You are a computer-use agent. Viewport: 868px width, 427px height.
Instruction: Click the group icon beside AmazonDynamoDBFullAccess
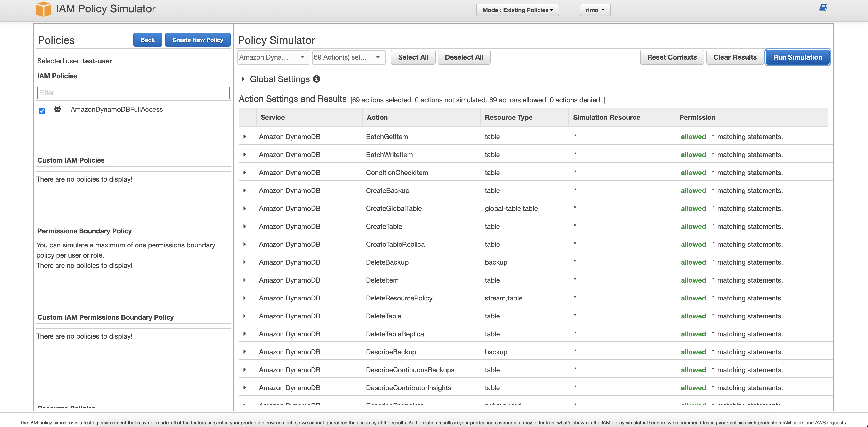[x=58, y=110]
